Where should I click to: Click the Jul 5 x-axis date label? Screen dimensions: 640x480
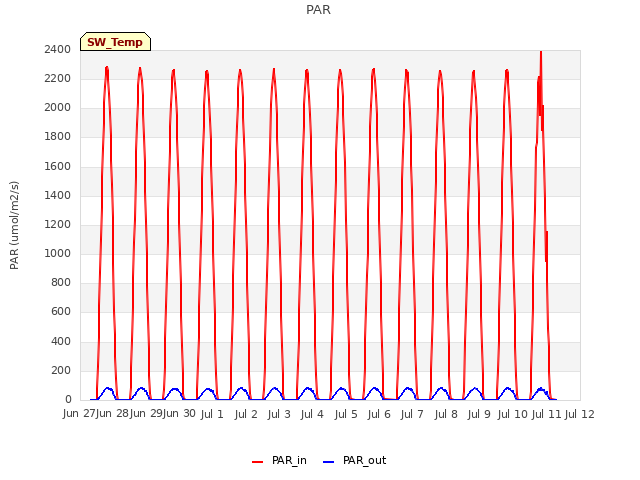pos(346,414)
